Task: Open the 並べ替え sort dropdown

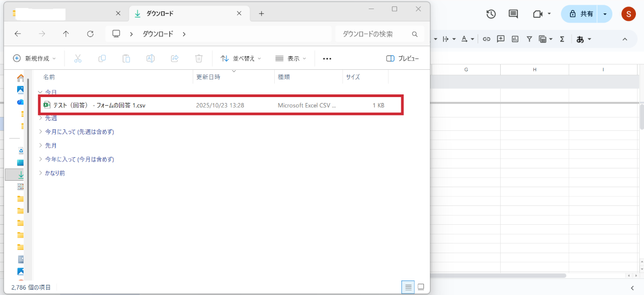Action: pyautogui.click(x=241, y=58)
